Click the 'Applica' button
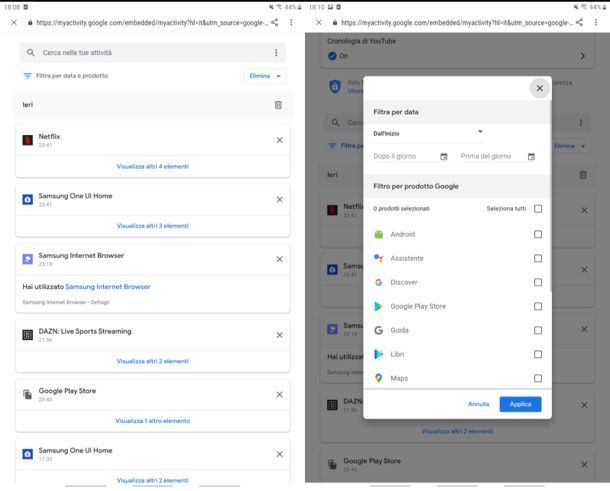 click(521, 404)
